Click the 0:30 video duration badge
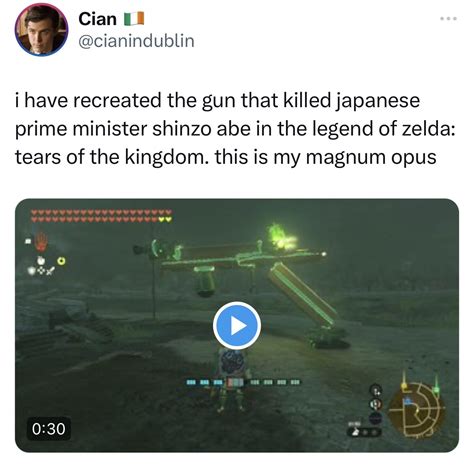 pos(49,429)
